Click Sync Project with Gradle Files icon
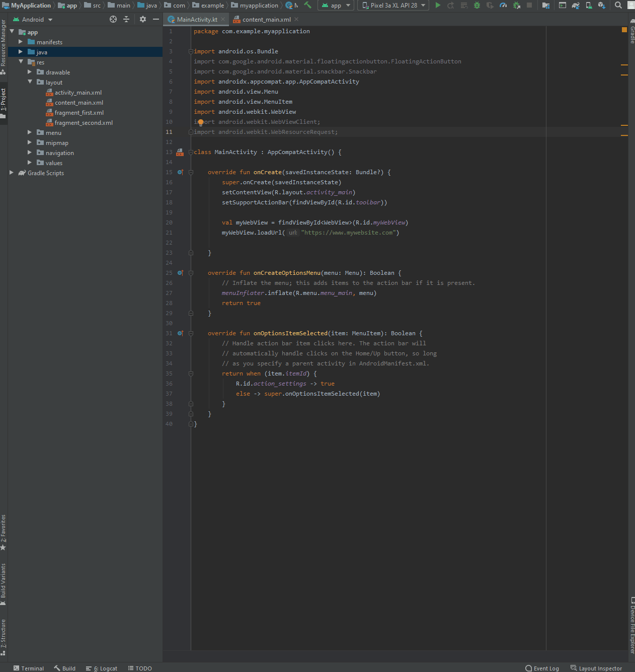This screenshot has width=635, height=672. pos(576,5)
